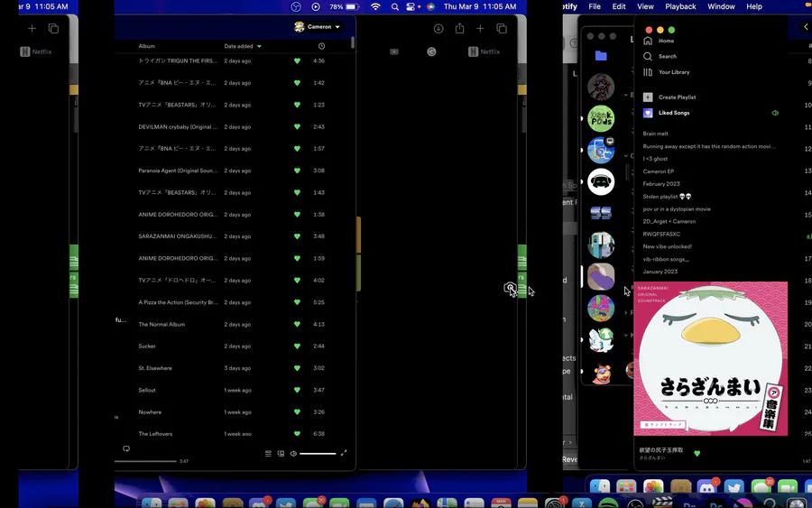Unlike the St. Elsewhere track heart

pyautogui.click(x=297, y=368)
